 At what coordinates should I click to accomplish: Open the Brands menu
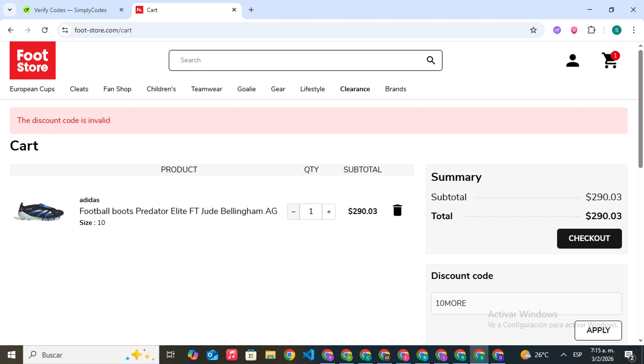click(395, 89)
